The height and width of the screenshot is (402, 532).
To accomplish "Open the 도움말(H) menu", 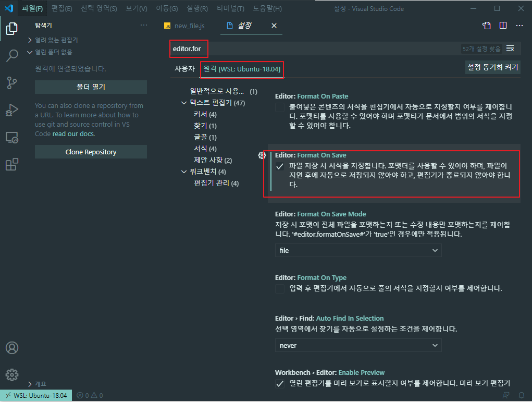I will click(267, 8).
